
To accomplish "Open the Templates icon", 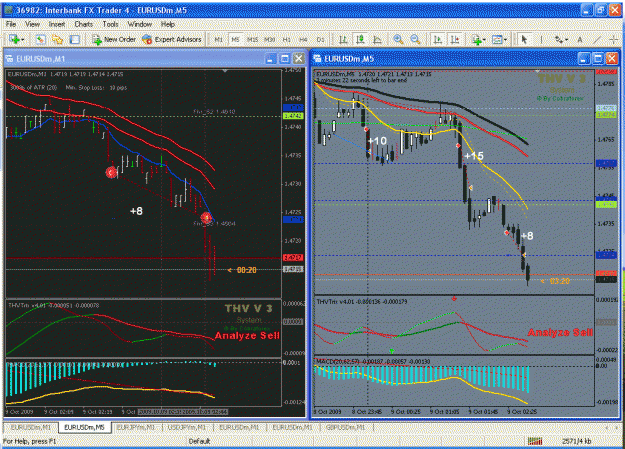I will click(497, 39).
